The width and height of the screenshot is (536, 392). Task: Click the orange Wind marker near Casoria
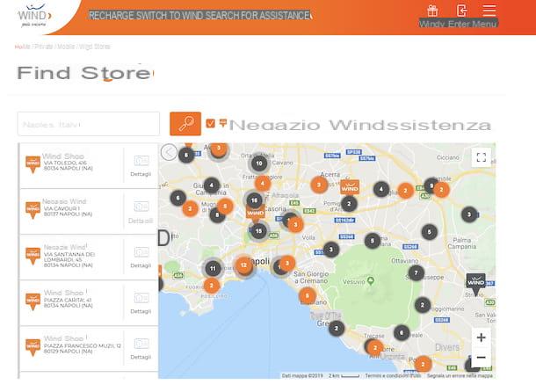pyautogui.click(x=256, y=213)
